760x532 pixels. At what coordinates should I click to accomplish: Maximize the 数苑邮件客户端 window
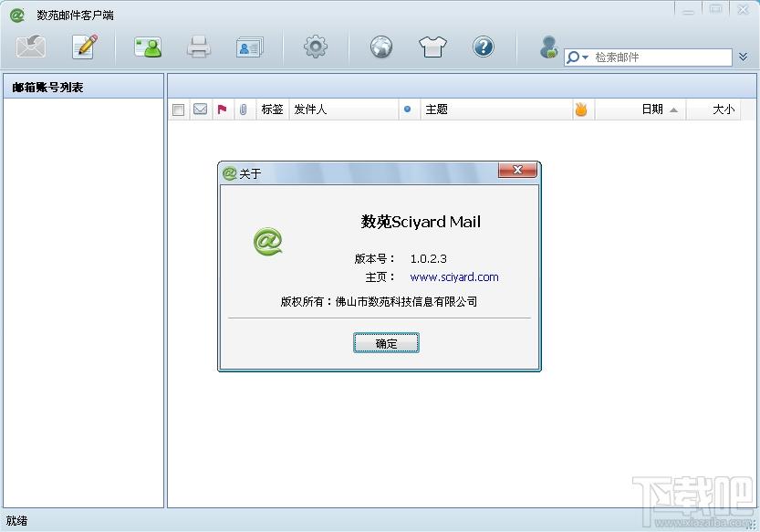coord(715,10)
